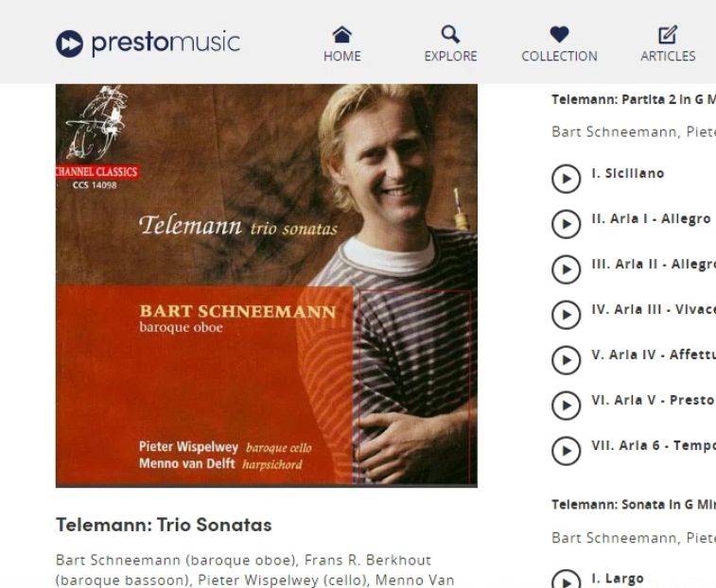Play track I. Siciliano
Screen dimensions: 716x588
click(x=567, y=179)
